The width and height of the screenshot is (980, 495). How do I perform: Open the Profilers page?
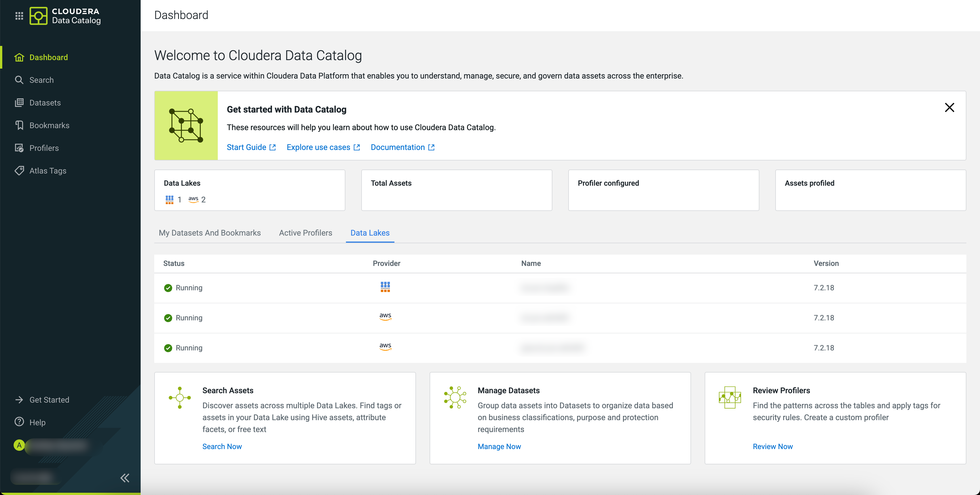[x=44, y=148]
